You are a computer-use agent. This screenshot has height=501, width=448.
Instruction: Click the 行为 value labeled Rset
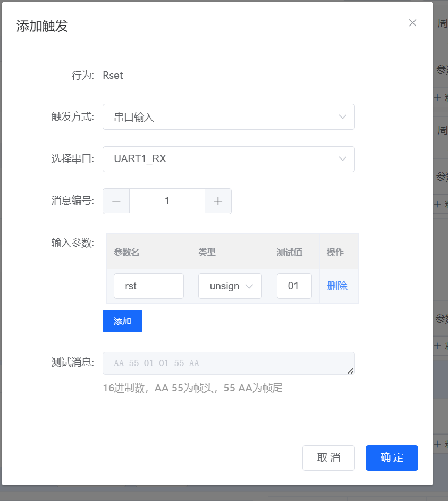coord(113,75)
